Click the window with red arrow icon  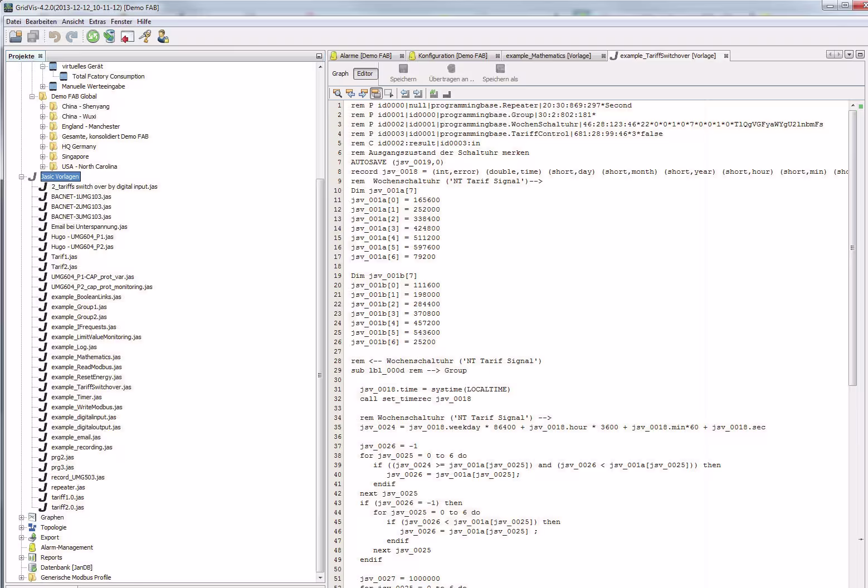(x=128, y=37)
